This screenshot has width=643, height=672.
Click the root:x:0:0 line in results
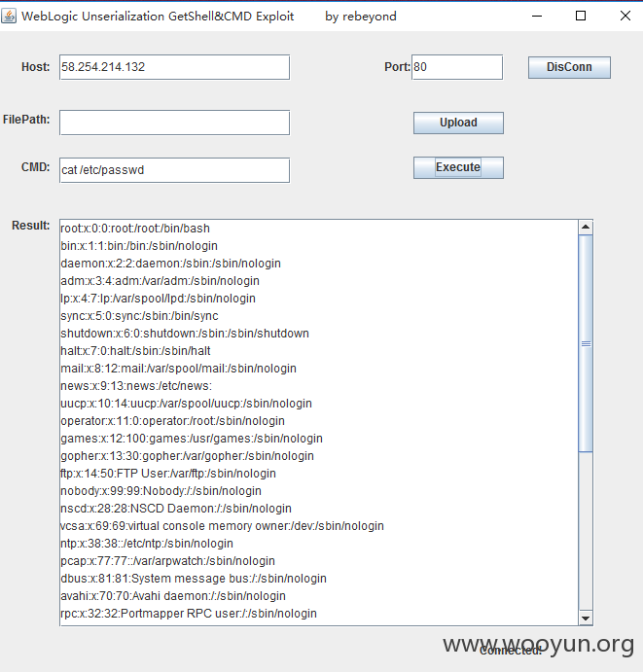(135, 229)
